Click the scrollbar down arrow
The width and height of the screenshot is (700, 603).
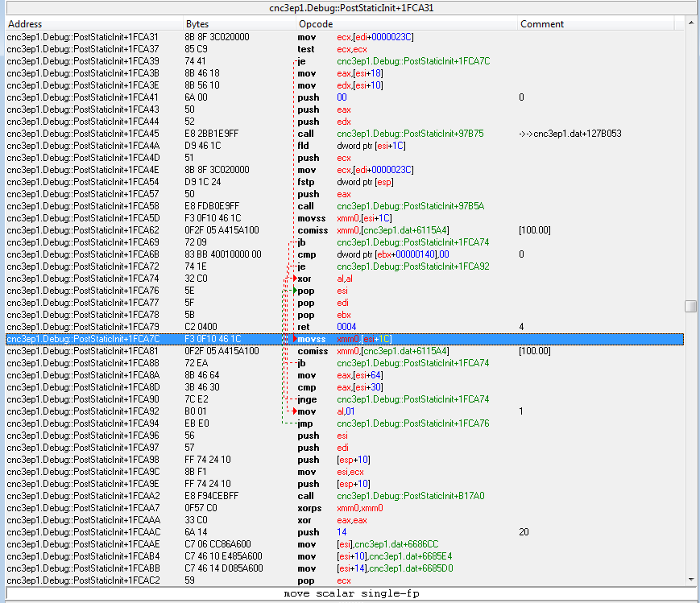point(690,578)
